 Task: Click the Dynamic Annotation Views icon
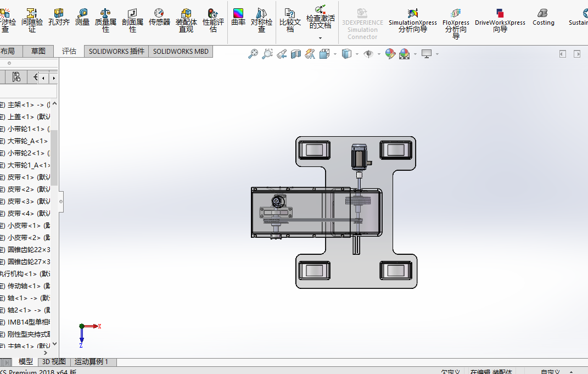point(310,54)
